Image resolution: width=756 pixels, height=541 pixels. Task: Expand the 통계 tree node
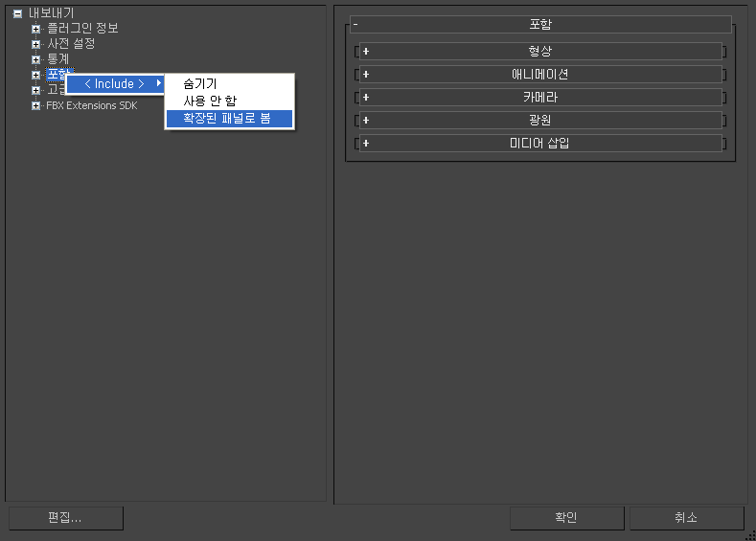[x=35, y=59]
